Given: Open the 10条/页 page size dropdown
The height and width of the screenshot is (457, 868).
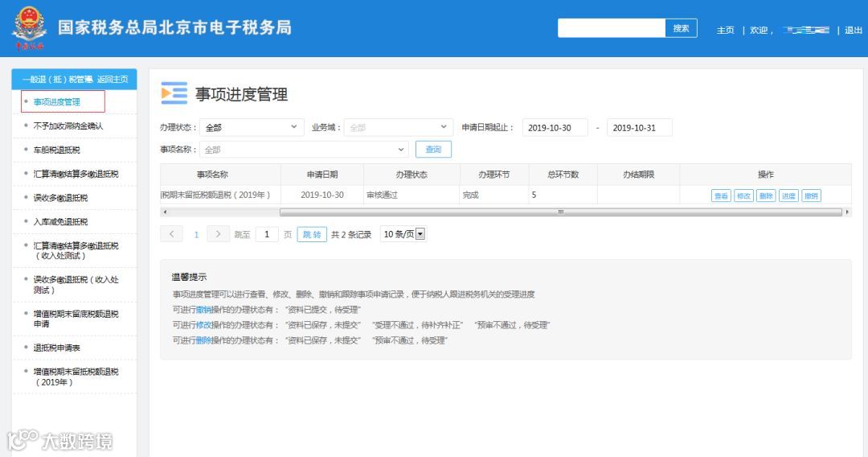Looking at the screenshot, I should point(403,234).
